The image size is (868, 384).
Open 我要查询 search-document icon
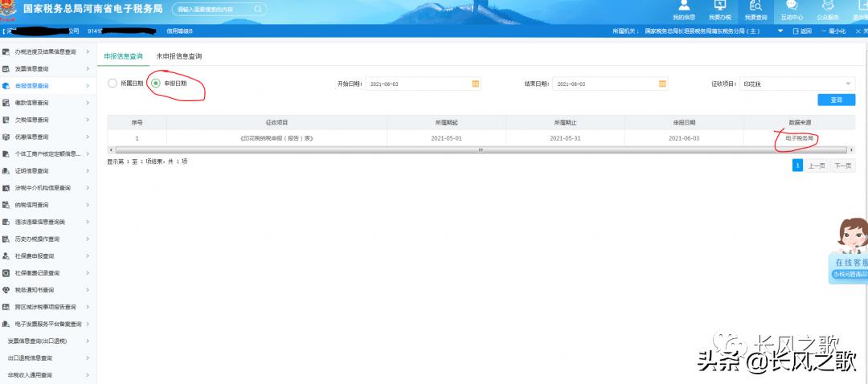point(755,6)
